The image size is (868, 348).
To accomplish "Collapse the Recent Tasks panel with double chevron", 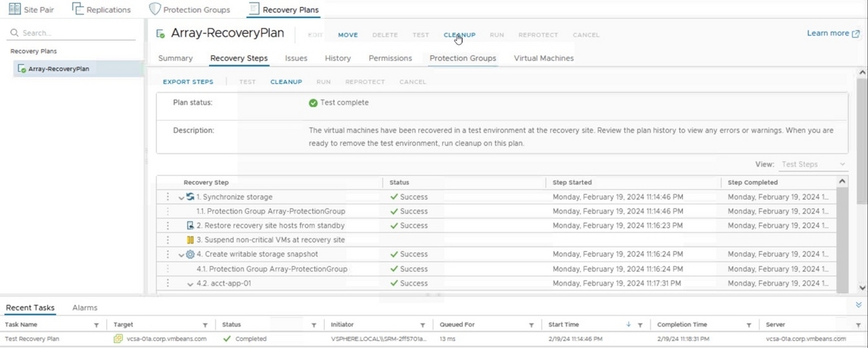I will (x=859, y=306).
